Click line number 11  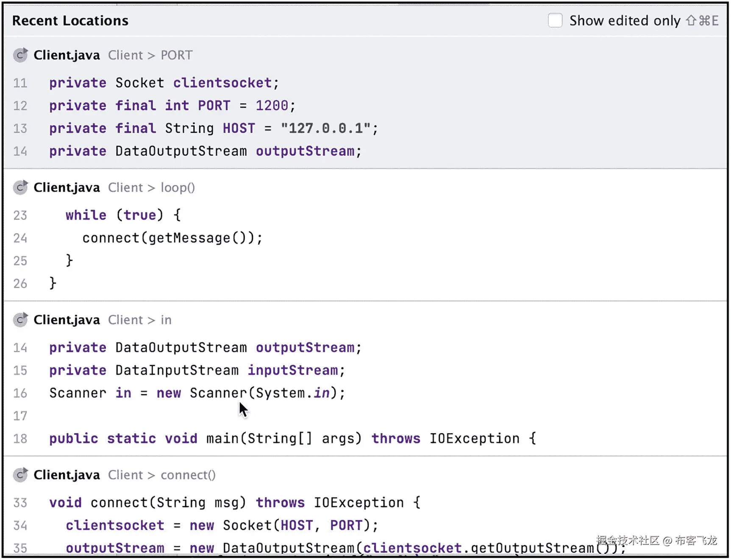[20, 83]
